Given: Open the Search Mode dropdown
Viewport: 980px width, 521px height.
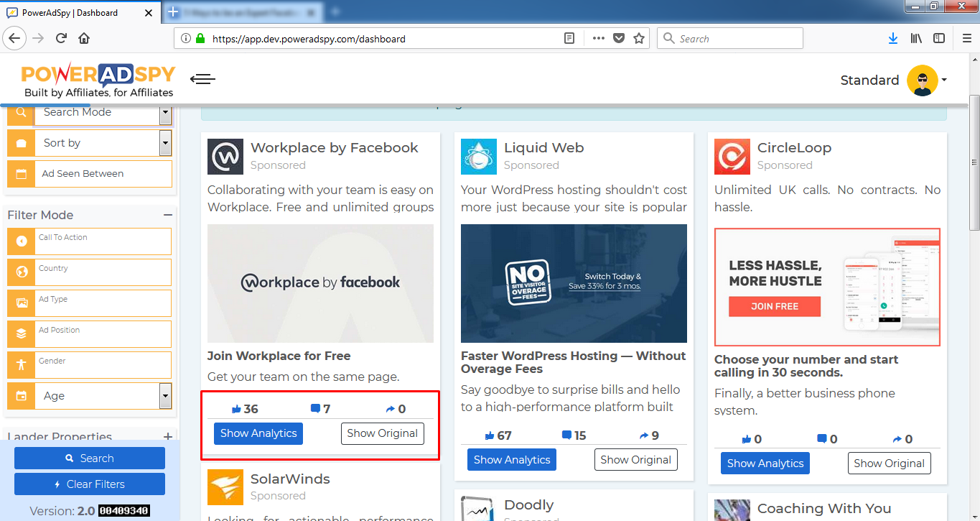Looking at the screenshot, I should tap(103, 113).
